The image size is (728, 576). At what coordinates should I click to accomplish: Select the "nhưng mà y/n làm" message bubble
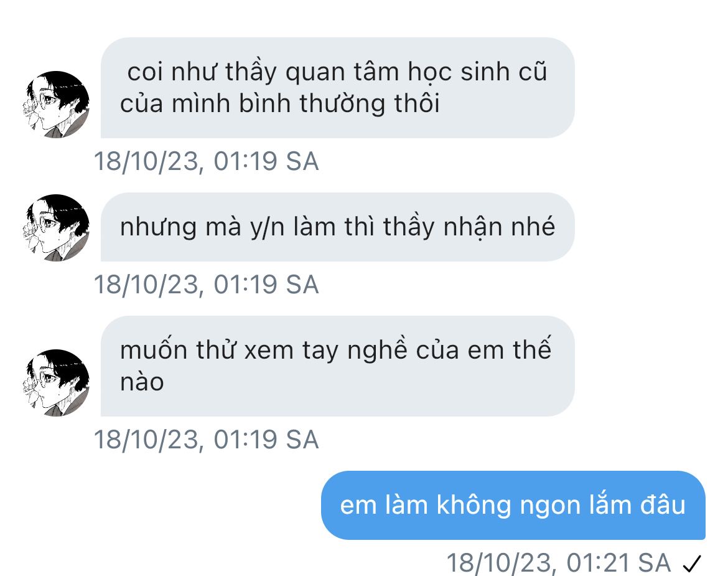tap(337, 227)
